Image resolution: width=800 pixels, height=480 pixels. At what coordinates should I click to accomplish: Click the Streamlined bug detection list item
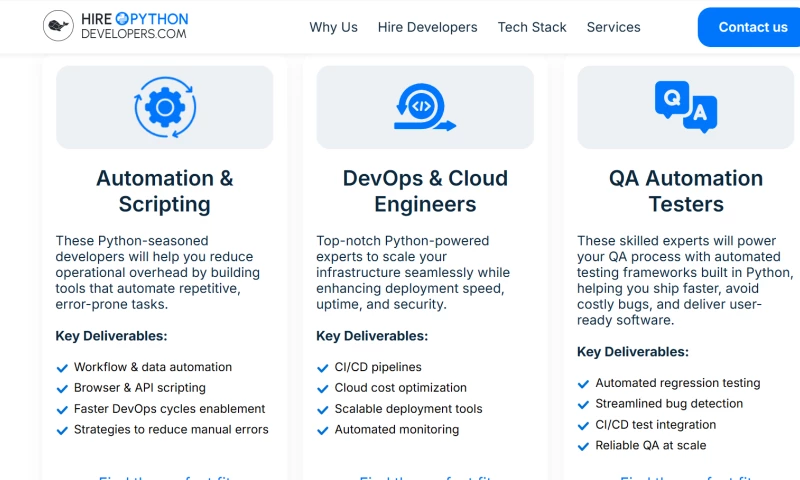(x=669, y=403)
